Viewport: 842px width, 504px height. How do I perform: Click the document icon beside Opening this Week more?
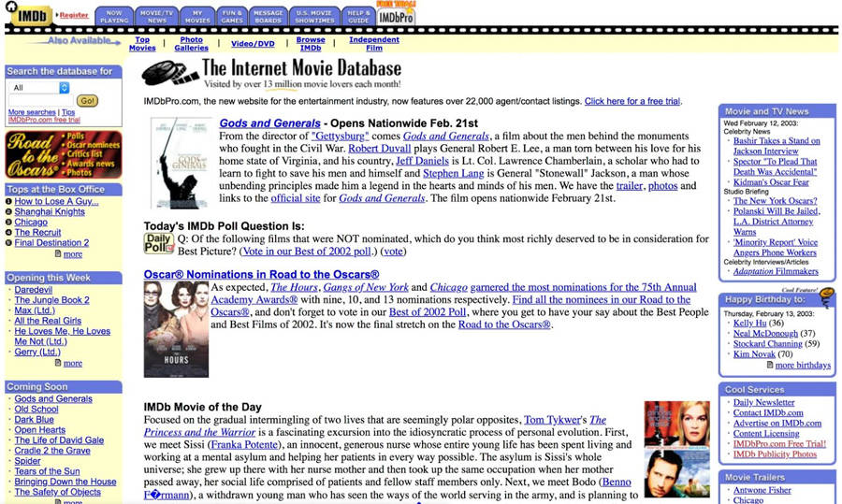click(58, 363)
